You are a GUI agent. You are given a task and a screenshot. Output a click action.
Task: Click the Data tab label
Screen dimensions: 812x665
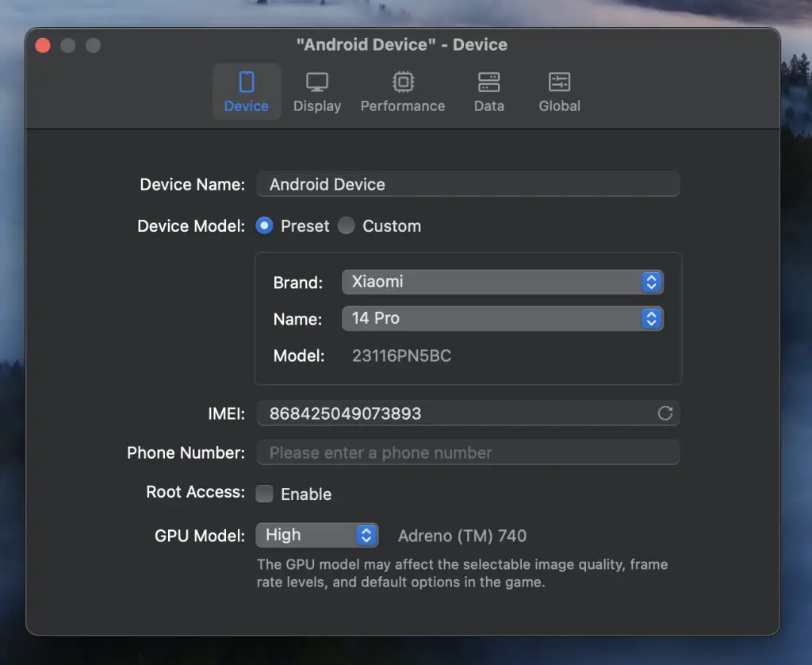488,106
